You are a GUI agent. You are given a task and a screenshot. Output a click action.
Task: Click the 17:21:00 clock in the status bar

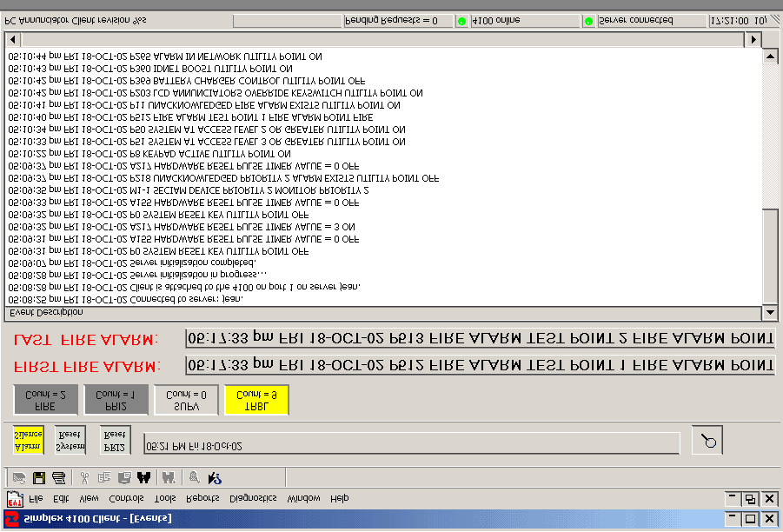pyautogui.click(x=739, y=21)
